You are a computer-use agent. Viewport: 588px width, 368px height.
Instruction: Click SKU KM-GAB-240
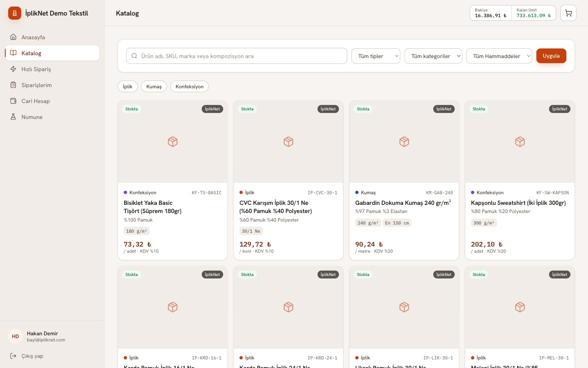pos(439,193)
